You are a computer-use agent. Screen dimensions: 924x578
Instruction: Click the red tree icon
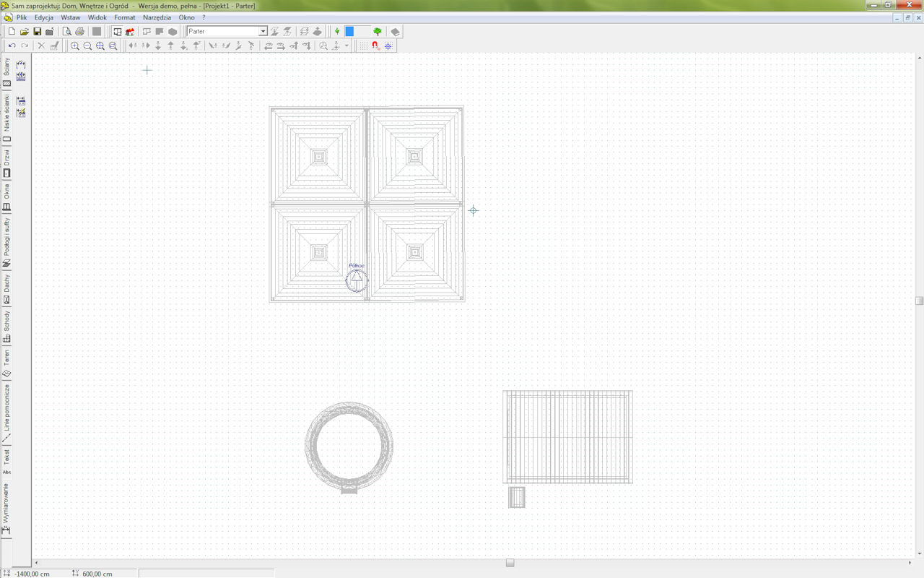point(378,32)
